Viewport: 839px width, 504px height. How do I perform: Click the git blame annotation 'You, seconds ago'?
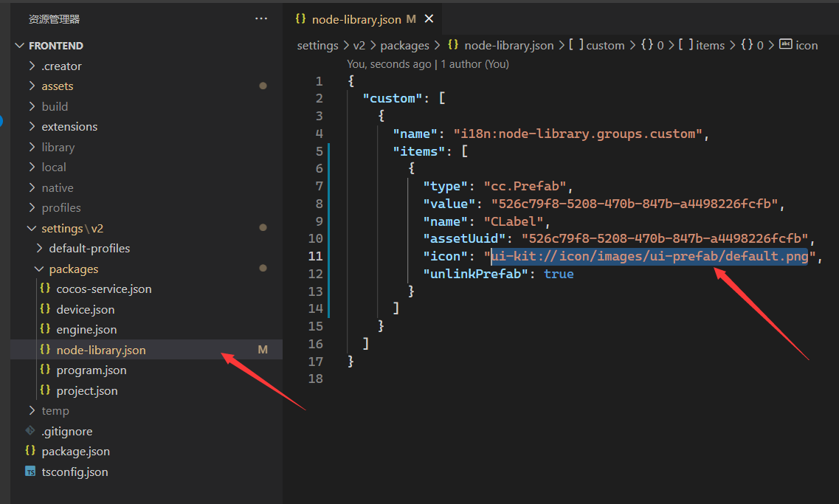[388, 64]
